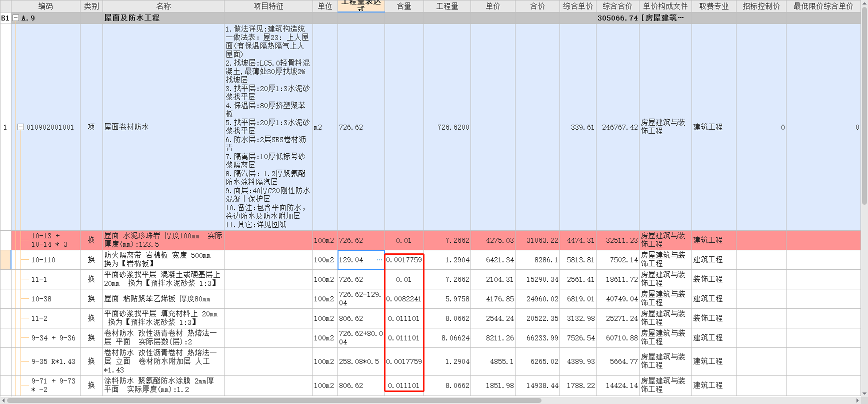Select the 单价构成文件 column header
The height and width of the screenshot is (404, 868).
click(x=665, y=6)
